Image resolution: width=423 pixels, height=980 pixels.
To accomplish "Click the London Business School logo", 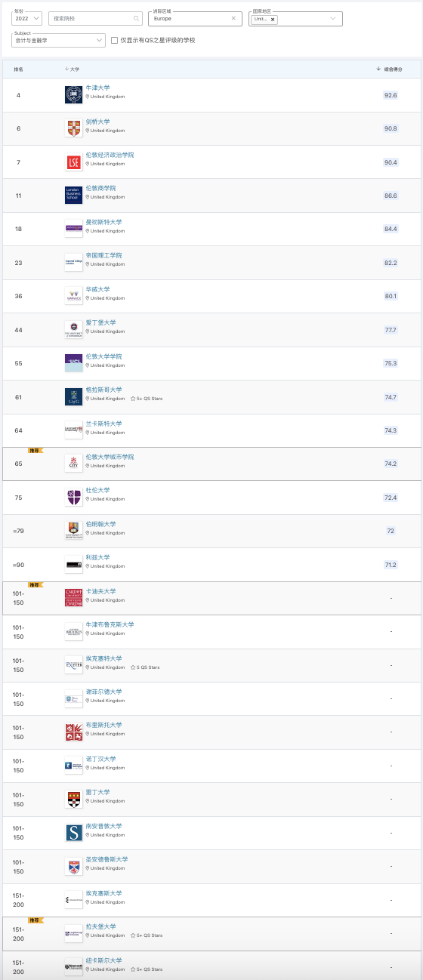I will (73, 196).
